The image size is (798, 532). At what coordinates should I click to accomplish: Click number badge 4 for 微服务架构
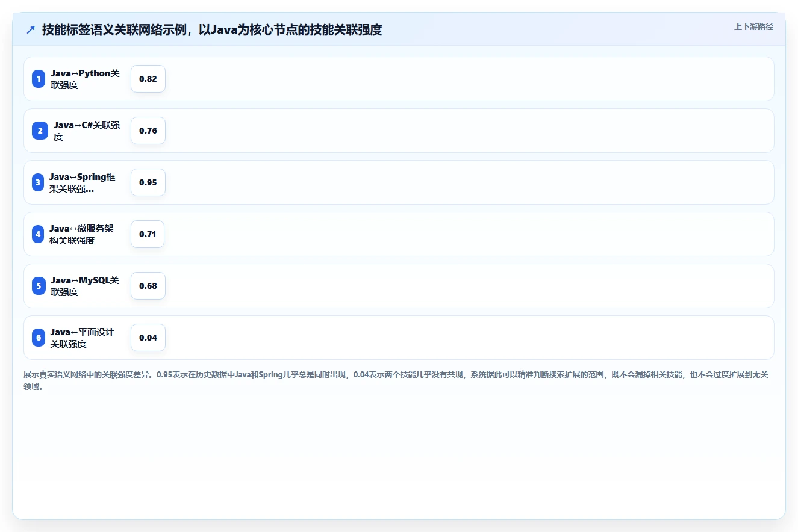pyautogui.click(x=38, y=234)
